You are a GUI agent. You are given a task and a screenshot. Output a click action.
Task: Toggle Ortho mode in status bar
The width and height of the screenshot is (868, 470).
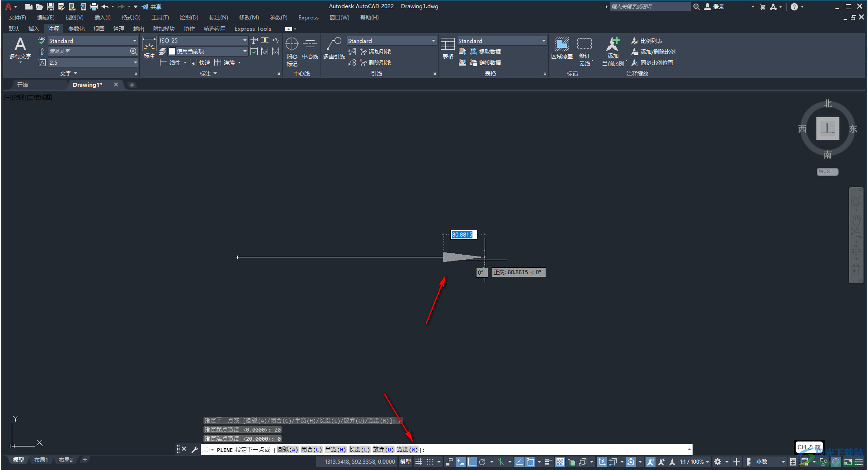pos(472,462)
